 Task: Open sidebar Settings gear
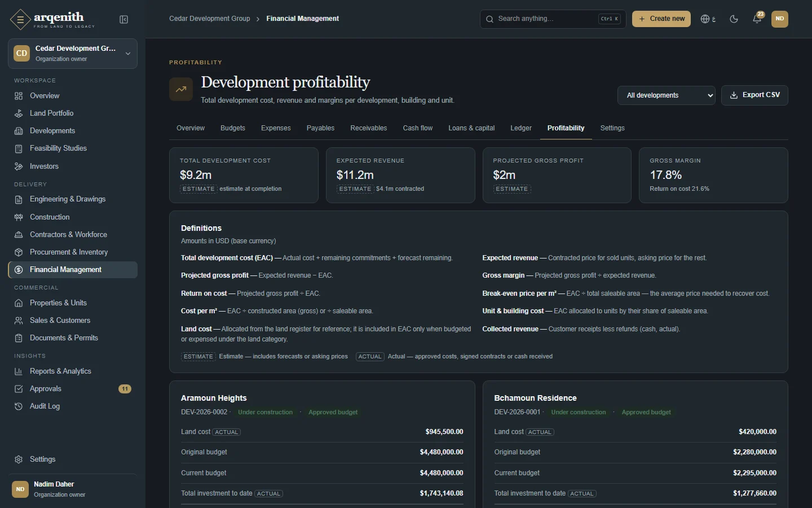click(19, 459)
